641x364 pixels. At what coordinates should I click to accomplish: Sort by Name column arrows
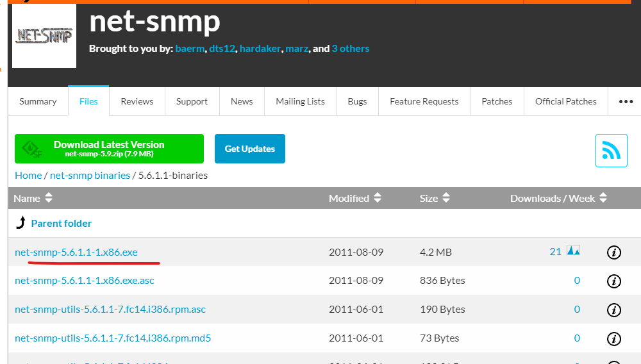pyautogui.click(x=49, y=198)
